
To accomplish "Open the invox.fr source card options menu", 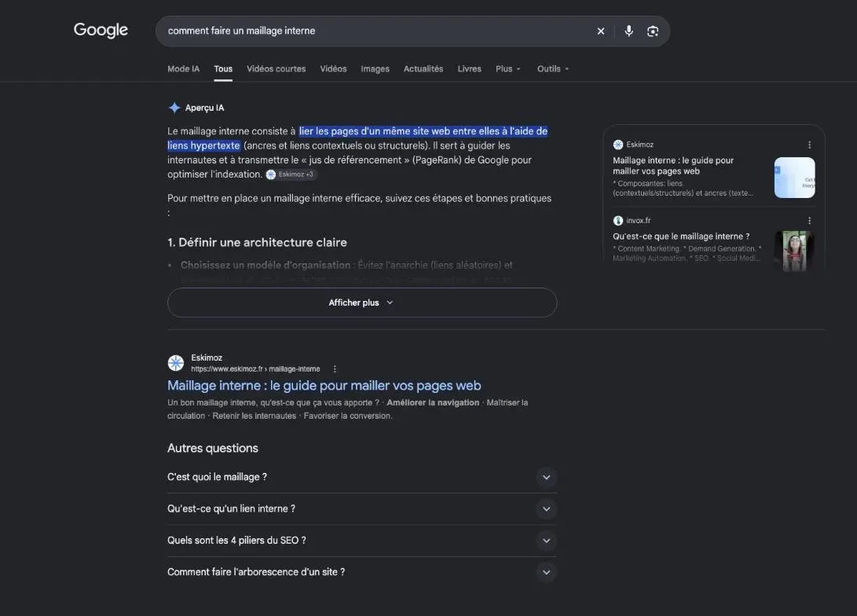I will 809,221.
